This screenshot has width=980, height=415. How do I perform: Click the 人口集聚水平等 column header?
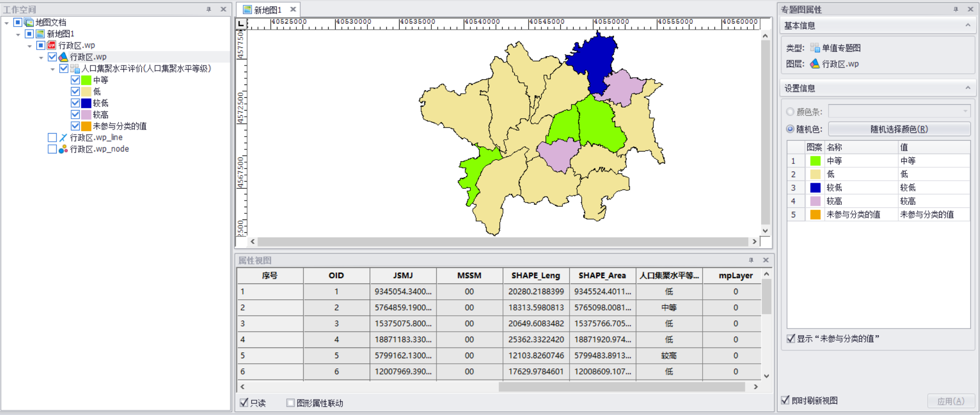tap(669, 275)
